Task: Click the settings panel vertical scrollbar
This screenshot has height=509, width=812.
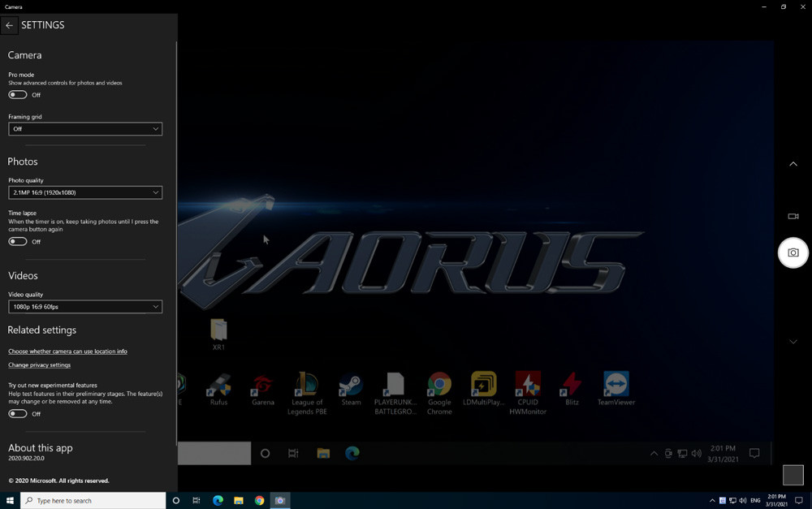Action: 176,244
